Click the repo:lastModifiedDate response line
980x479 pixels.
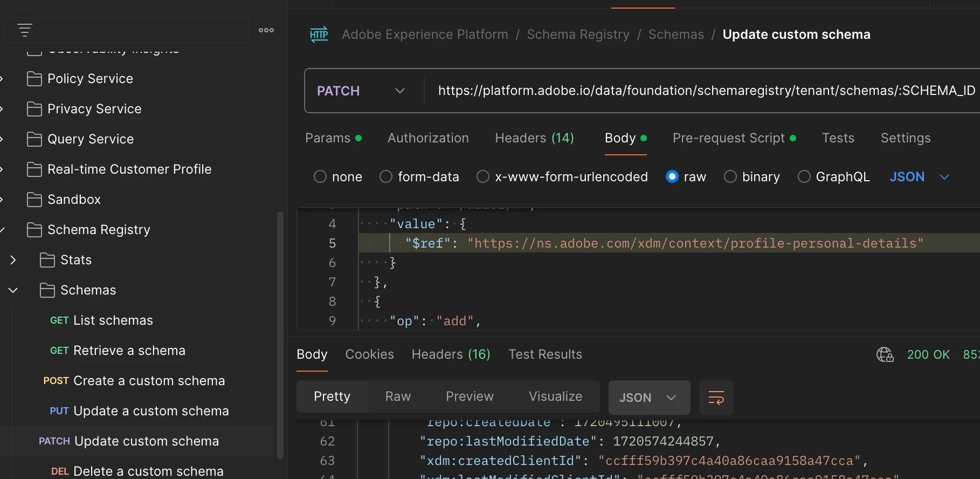tap(570, 441)
